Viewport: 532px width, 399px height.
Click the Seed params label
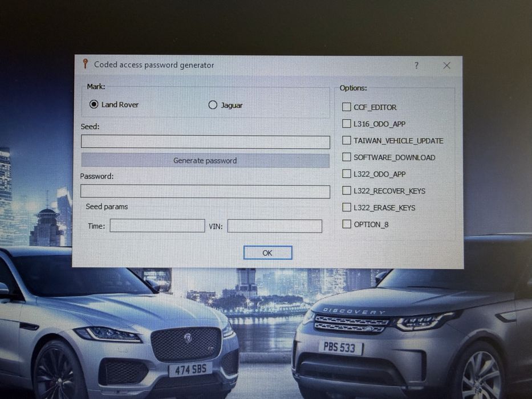tap(107, 206)
